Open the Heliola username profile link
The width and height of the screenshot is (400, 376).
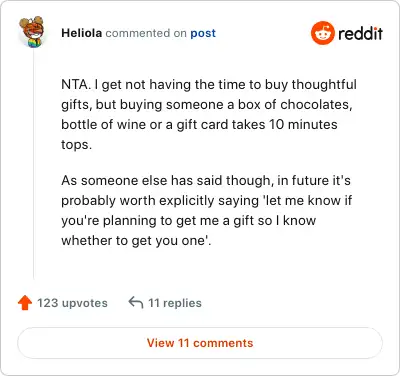[x=82, y=33]
